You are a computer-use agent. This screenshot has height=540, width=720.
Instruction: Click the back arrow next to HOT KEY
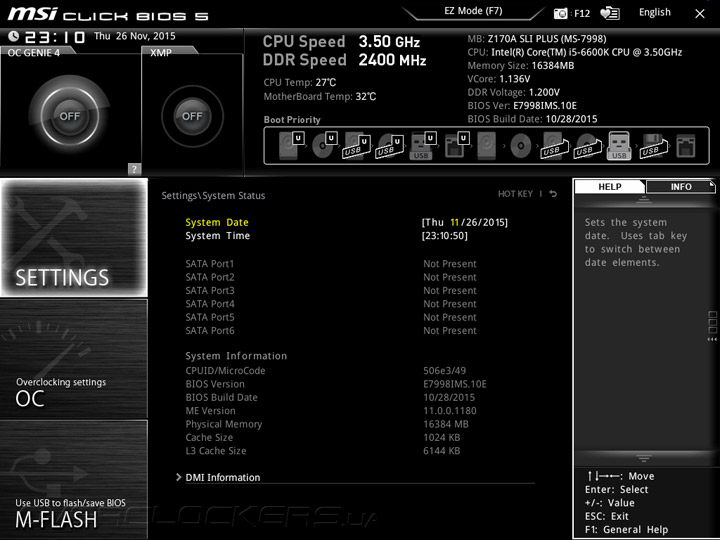tap(553, 194)
